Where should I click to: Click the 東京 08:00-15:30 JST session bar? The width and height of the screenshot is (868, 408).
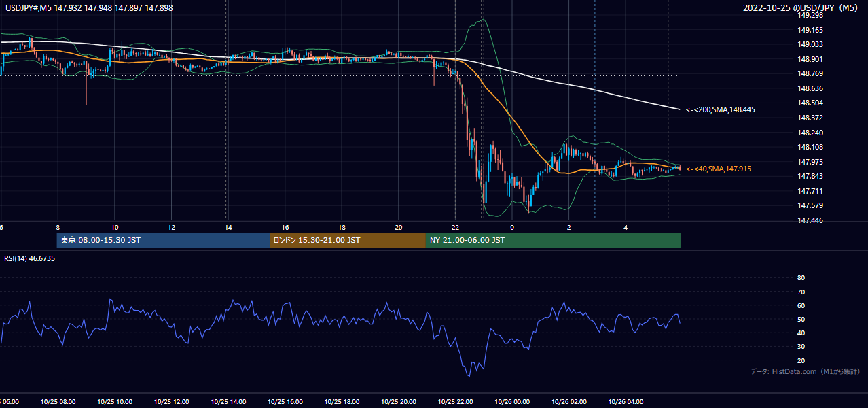[163, 240]
